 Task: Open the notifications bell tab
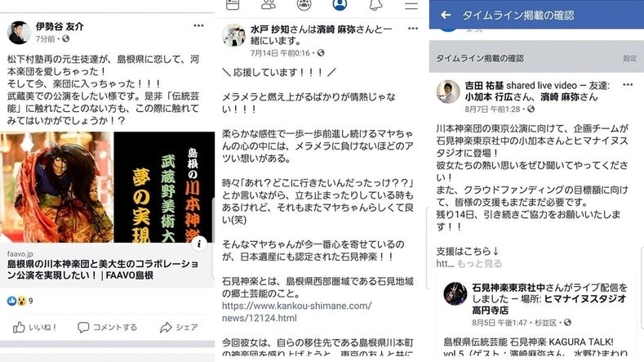[375, 5]
